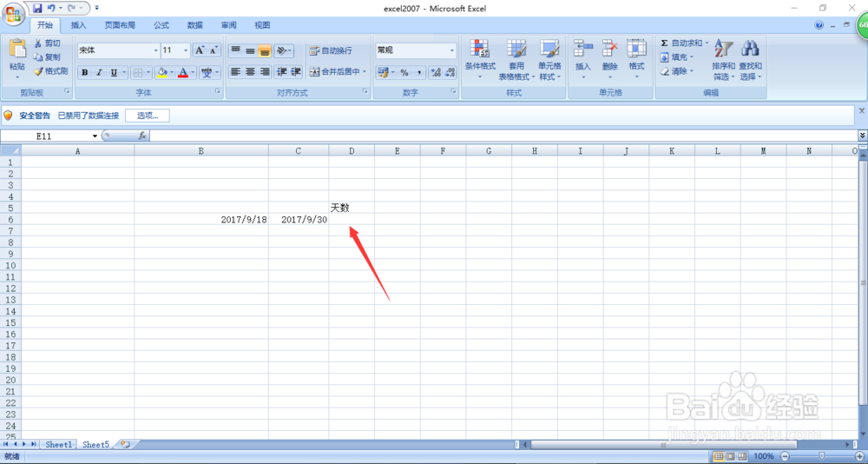Apply the red font color
This screenshot has height=464, width=868.
(x=183, y=73)
